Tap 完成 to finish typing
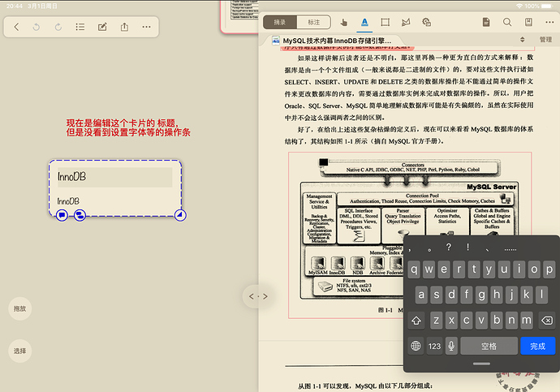Screen dimensions: 560x392 [537, 346]
